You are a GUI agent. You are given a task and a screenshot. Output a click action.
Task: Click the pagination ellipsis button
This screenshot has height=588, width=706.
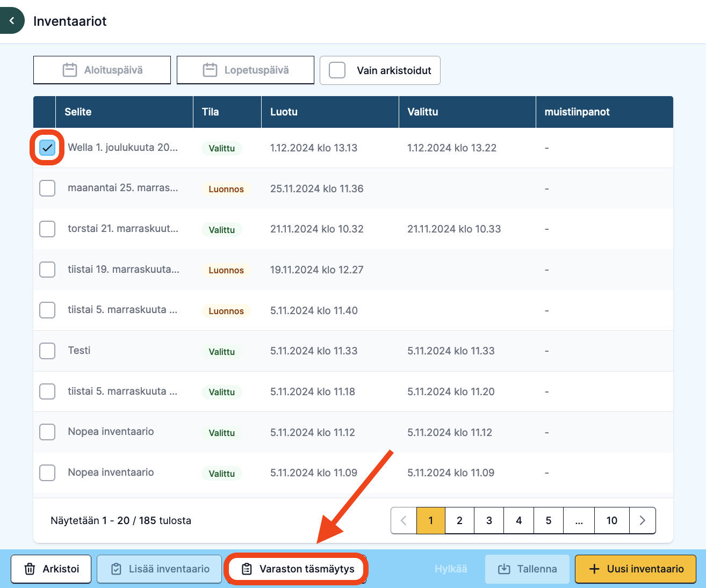click(x=579, y=520)
